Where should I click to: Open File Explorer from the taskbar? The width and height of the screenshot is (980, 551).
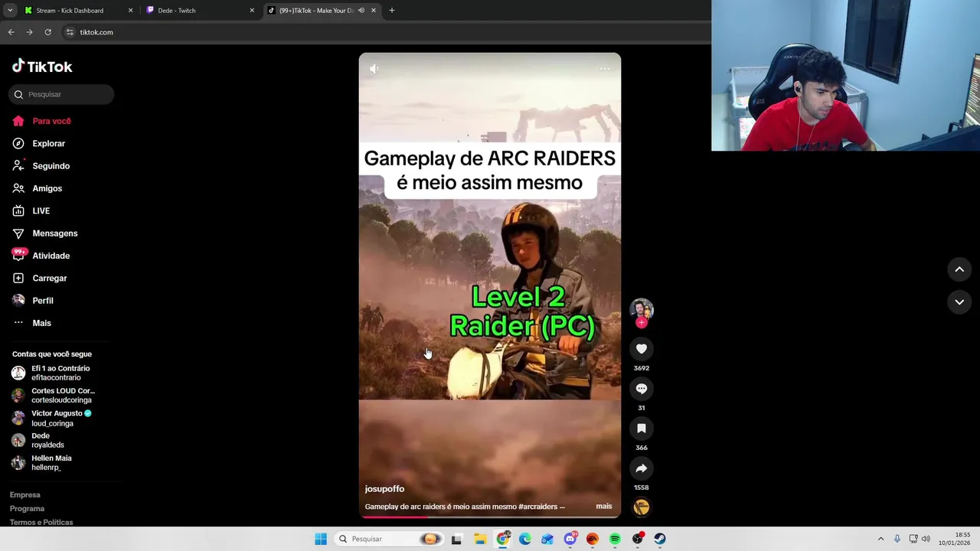tap(480, 539)
